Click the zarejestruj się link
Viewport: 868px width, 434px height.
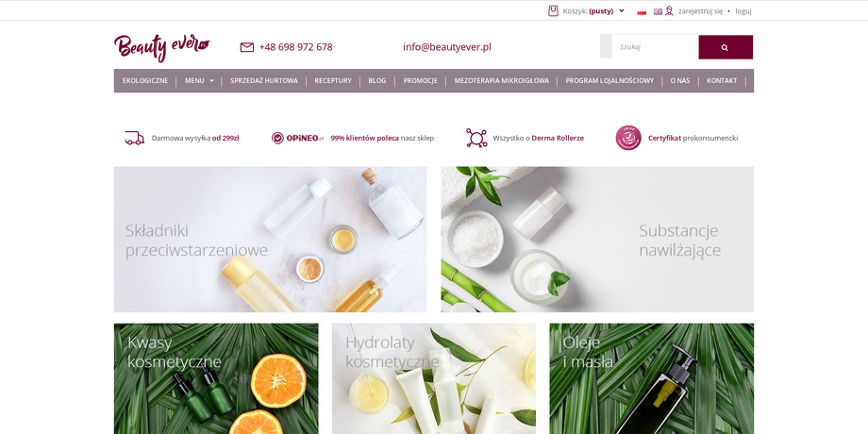(700, 11)
